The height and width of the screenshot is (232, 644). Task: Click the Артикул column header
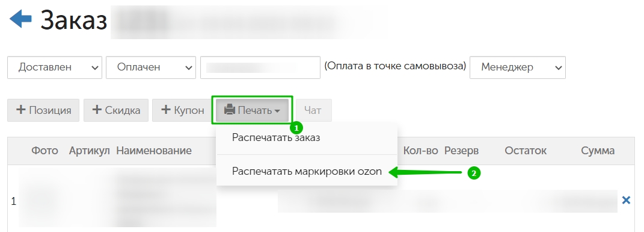(x=89, y=151)
